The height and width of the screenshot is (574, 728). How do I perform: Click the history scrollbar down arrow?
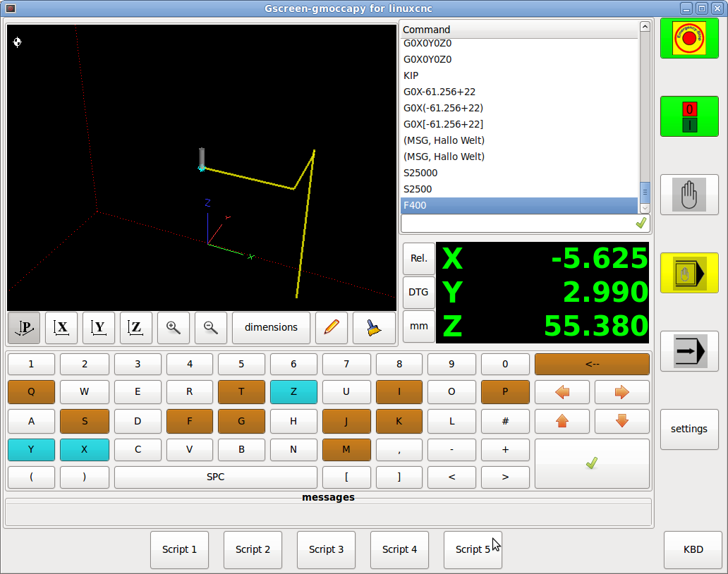click(x=645, y=208)
